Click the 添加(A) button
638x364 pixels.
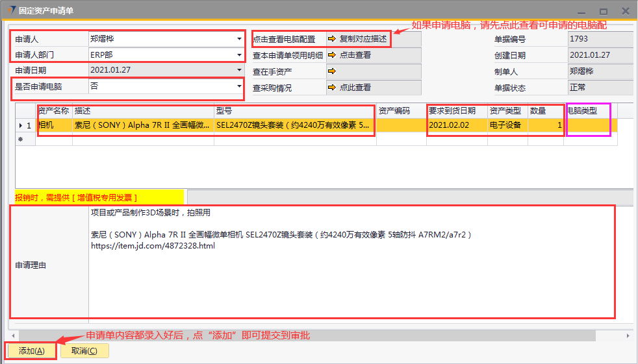[x=31, y=351]
